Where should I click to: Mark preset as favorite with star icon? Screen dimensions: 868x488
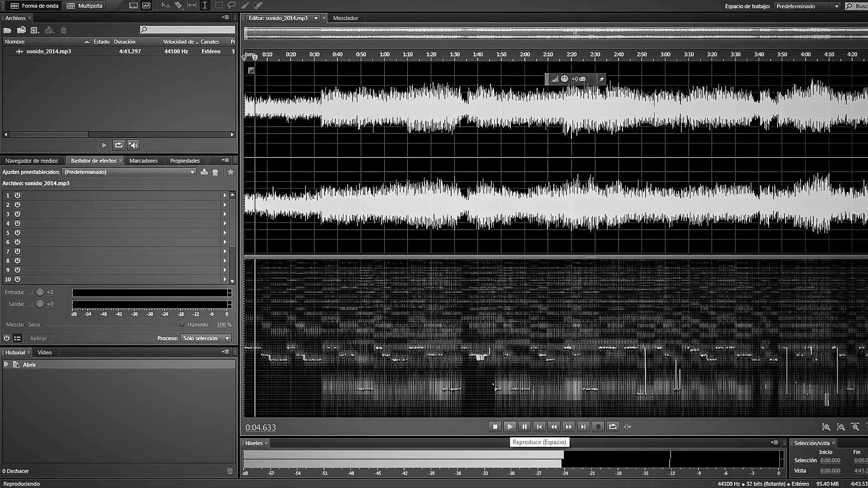231,172
